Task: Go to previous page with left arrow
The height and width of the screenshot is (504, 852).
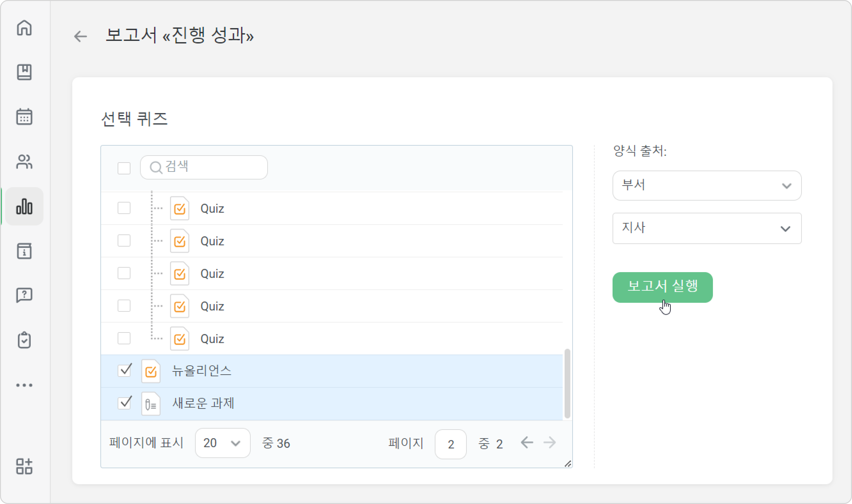Action: (527, 443)
